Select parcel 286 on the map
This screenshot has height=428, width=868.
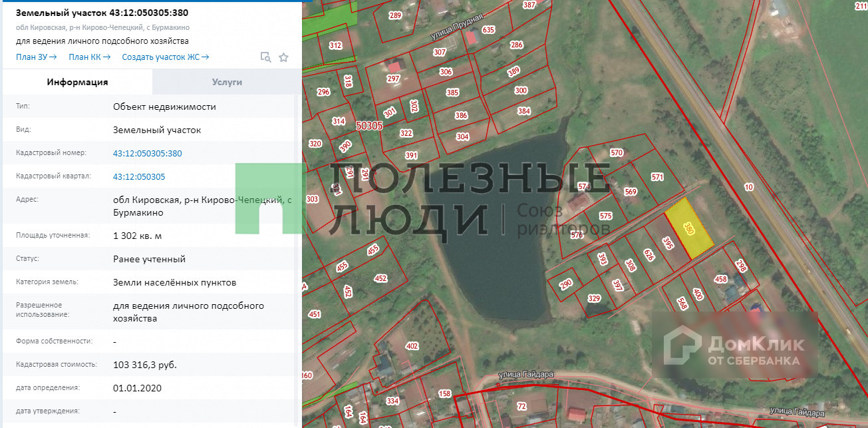[516, 45]
